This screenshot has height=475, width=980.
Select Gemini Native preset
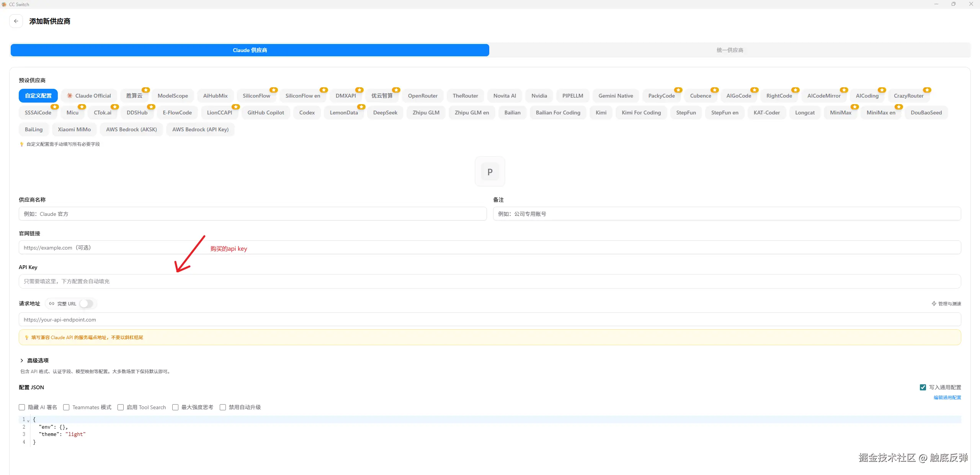point(616,96)
